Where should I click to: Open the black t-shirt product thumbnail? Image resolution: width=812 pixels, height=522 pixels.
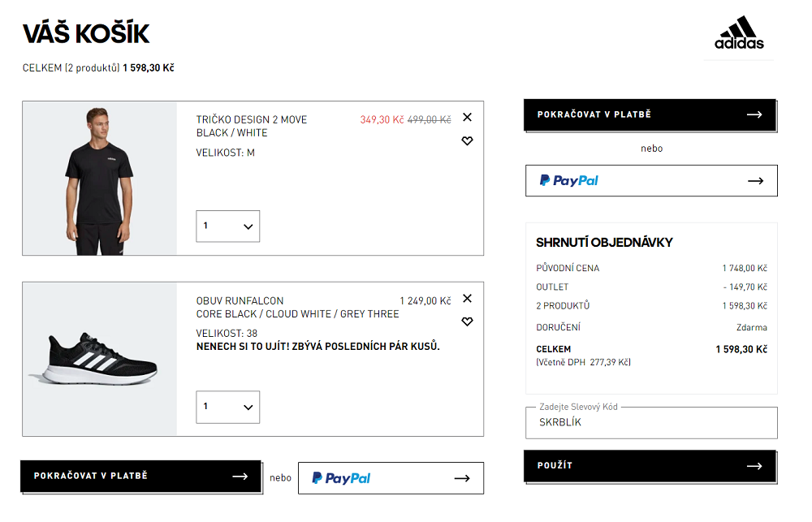point(99,178)
